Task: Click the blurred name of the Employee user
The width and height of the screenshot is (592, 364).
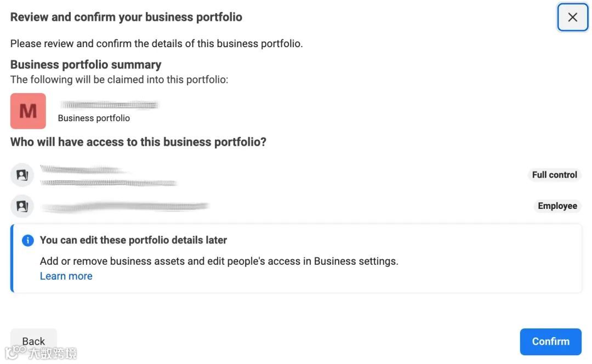Action: point(125,207)
